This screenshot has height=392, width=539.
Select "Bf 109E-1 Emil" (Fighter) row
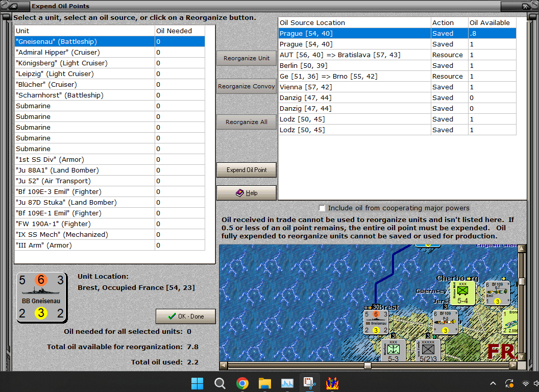pyautogui.click(x=110, y=213)
